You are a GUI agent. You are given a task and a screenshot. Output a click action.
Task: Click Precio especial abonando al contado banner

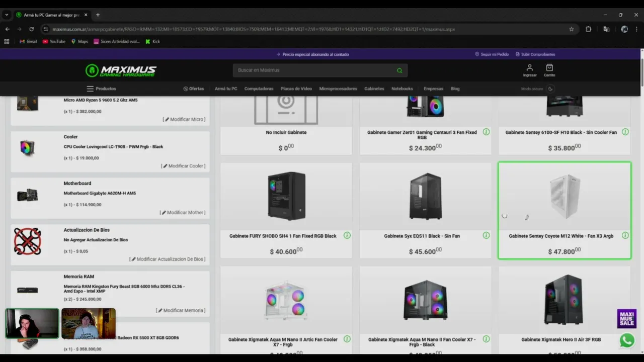[x=312, y=54]
